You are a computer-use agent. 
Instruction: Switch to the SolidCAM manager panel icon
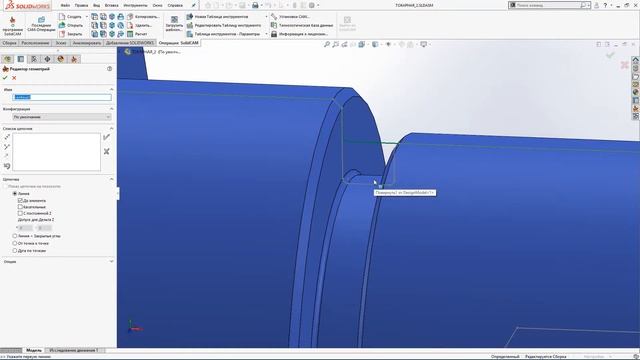(74, 59)
